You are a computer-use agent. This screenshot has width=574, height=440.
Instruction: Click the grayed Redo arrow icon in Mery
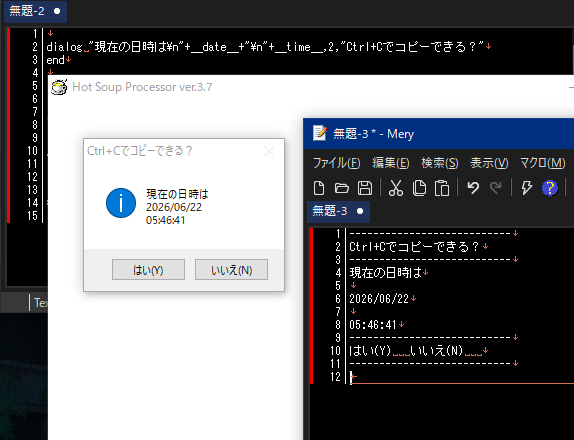(x=495, y=188)
